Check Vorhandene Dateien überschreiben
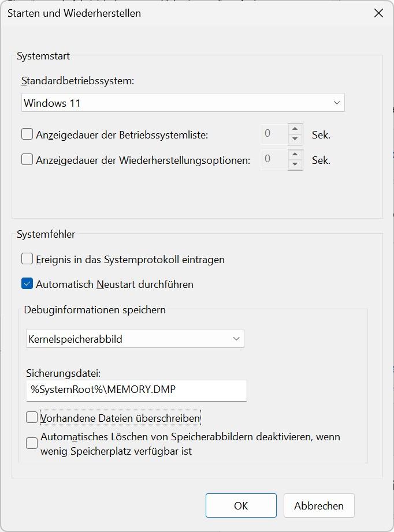Image resolution: width=394 pixels, height=532 pixels. click(32, 417)
